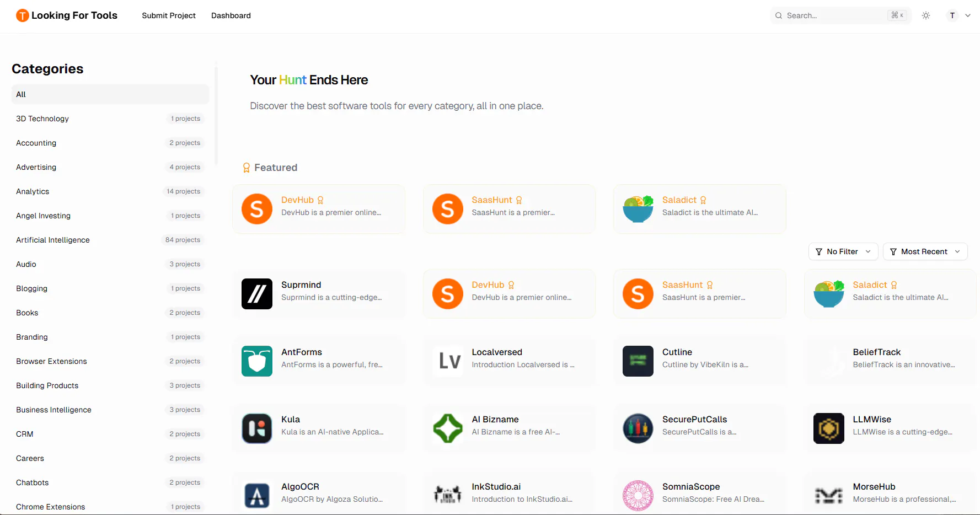Click the LLMWise hexagon icon
Image resolution: width=980 pixels, height=515 pixels.
pos(829,428)
